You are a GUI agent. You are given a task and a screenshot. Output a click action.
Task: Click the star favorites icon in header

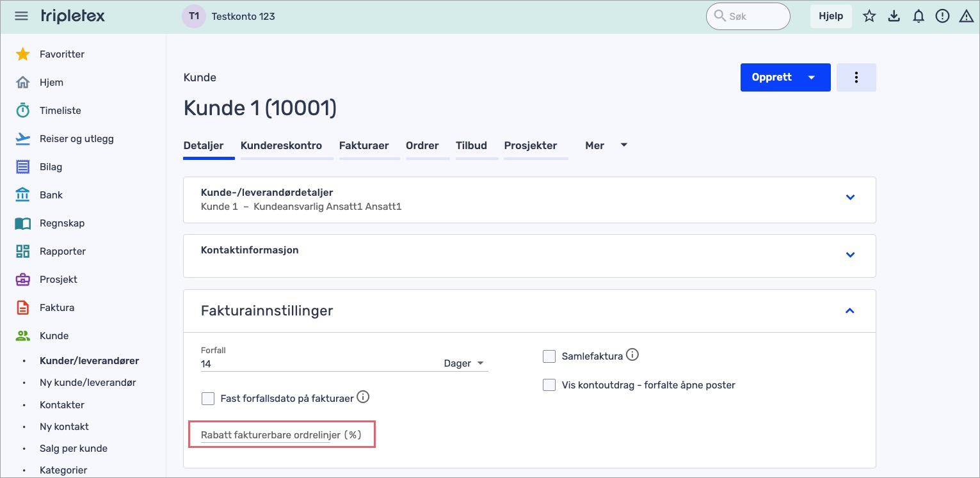[869, 17]
